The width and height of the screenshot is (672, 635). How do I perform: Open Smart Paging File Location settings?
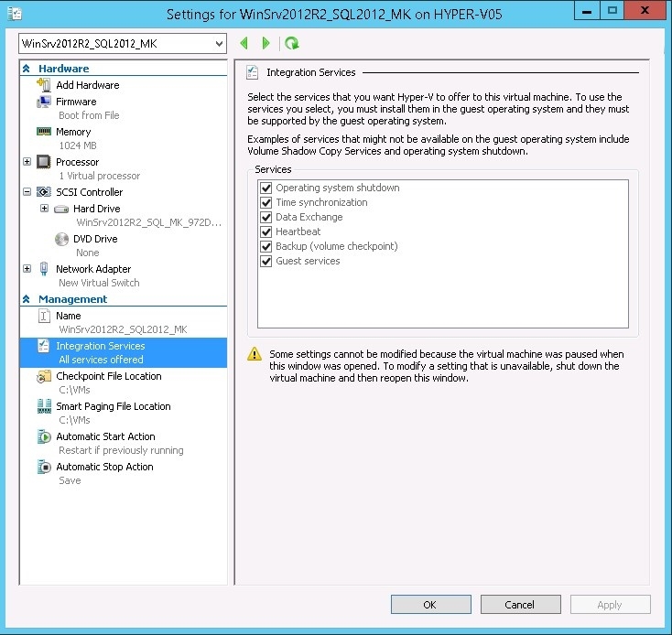pos(113,406)
